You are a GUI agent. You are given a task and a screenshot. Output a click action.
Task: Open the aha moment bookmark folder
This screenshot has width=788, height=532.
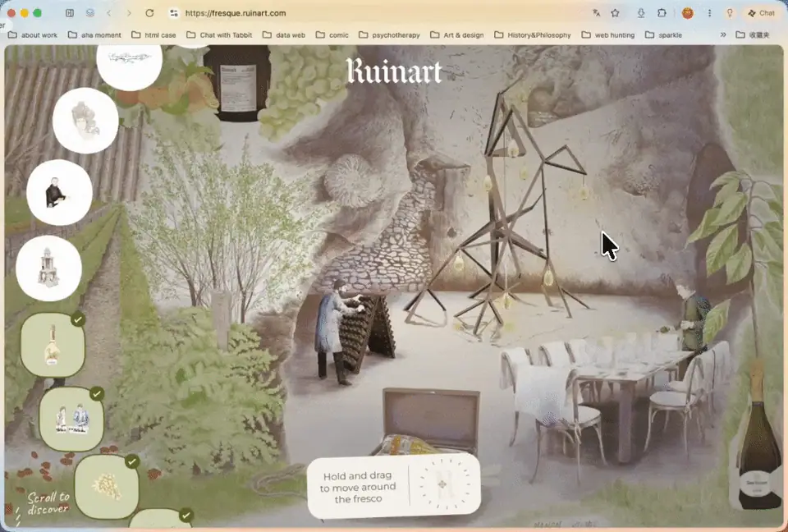point(94,34)
